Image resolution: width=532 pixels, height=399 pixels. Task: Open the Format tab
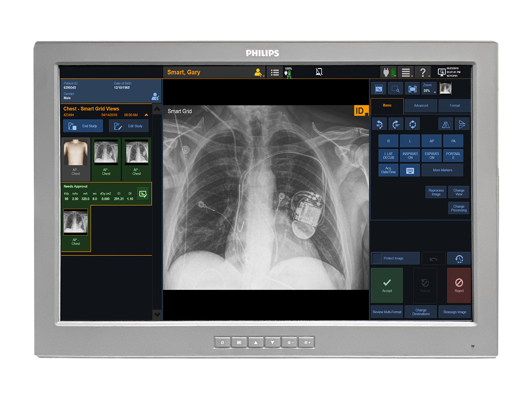click(x=454, y=105)
